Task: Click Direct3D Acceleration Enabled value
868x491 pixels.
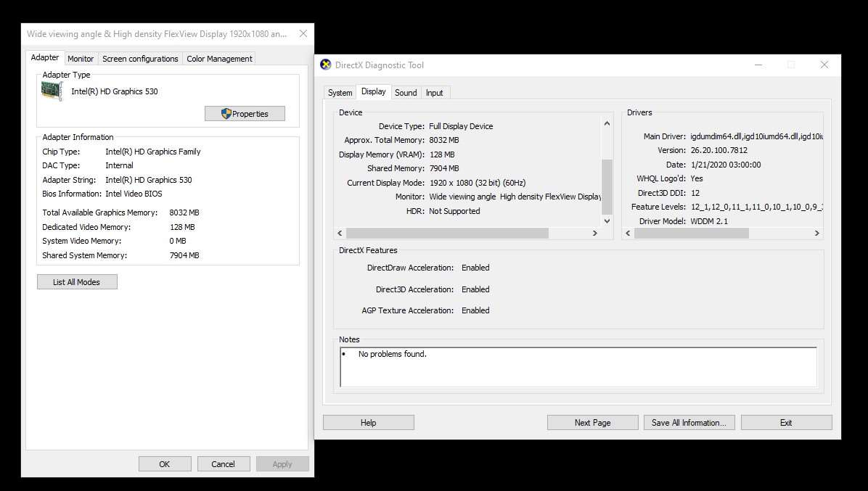Action: click(475, 289)
